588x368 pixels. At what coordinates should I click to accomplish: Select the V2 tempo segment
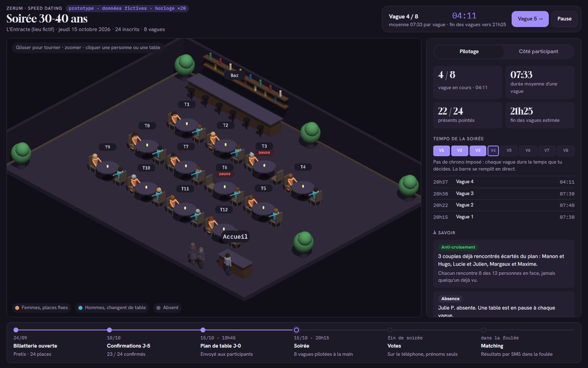pyautogui.click(x=460, y=150)
